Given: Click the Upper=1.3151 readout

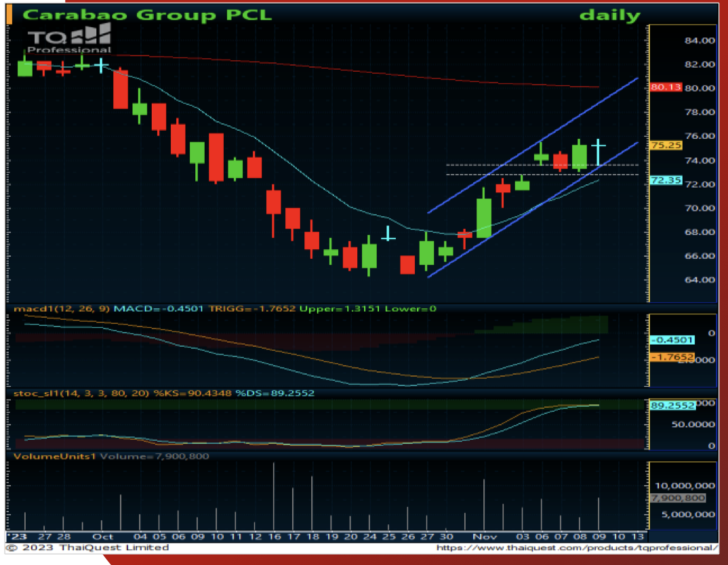Looking at the screenshot, I should point(340,308).
